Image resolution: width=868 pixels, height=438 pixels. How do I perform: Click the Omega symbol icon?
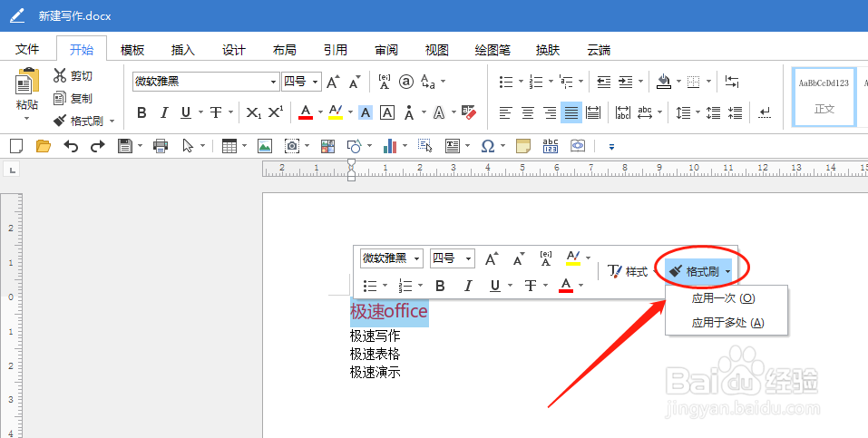point(488,146)
